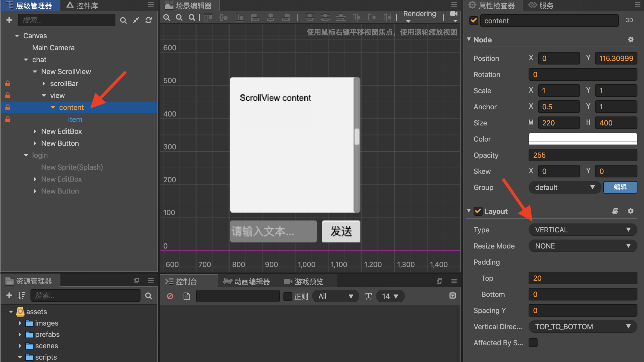Click the 3D button in the inspector

point(629,20)
